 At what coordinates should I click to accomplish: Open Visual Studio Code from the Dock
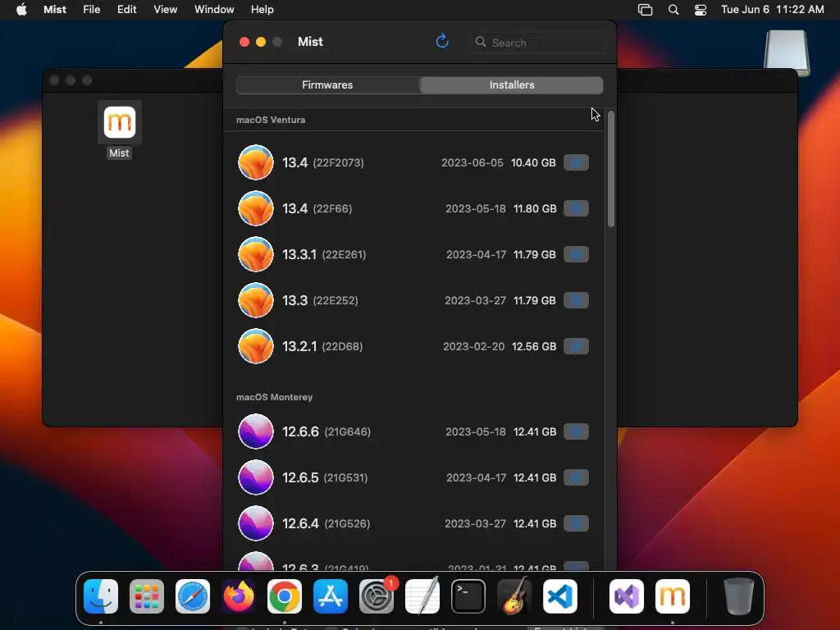[559, 596]
